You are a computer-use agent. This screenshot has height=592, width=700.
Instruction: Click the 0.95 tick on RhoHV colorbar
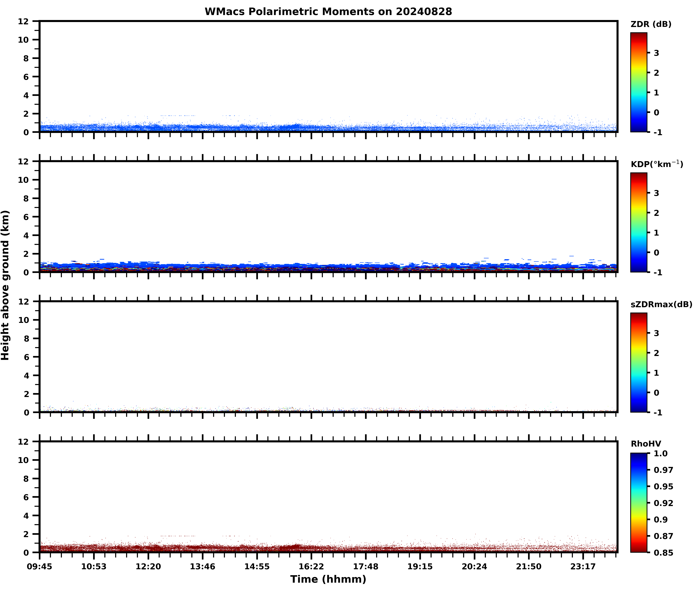pos(663,487)
